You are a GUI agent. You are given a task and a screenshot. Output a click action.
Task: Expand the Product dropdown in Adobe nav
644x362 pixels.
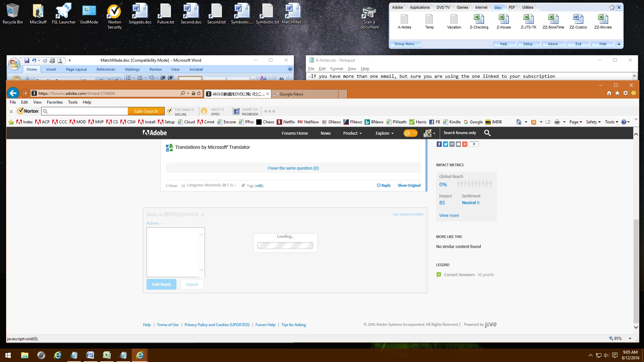click(352, 133)
